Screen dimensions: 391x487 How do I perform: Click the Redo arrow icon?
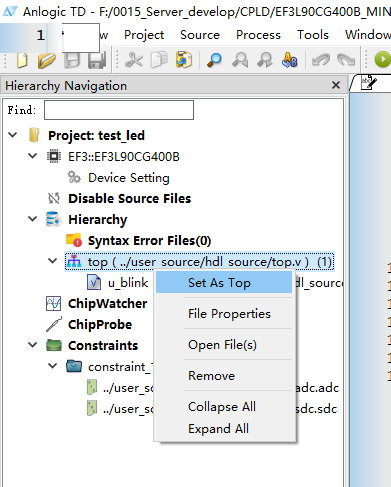click(346, 60)
